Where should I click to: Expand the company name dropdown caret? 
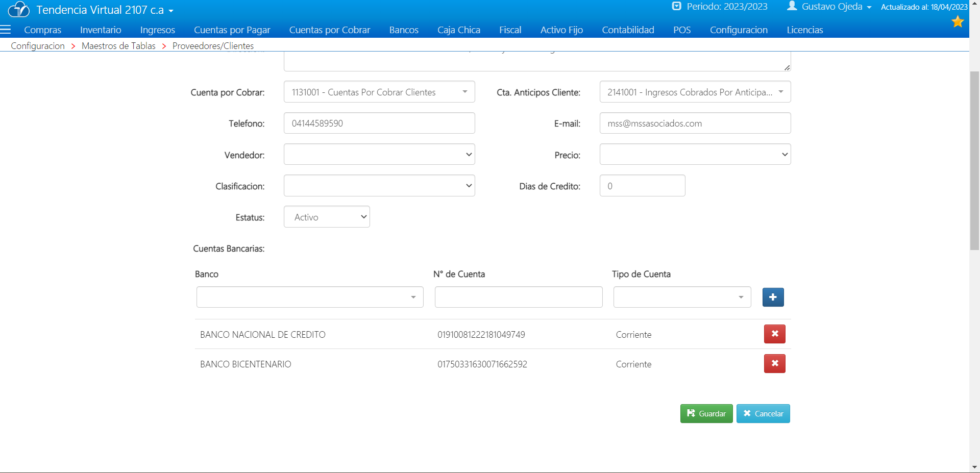point(171,11)
